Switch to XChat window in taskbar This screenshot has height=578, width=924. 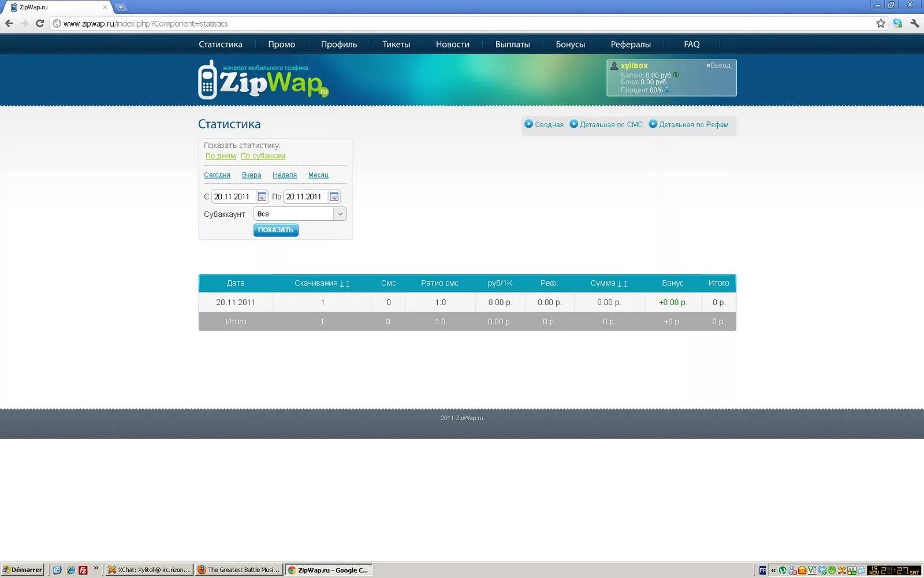149,570
